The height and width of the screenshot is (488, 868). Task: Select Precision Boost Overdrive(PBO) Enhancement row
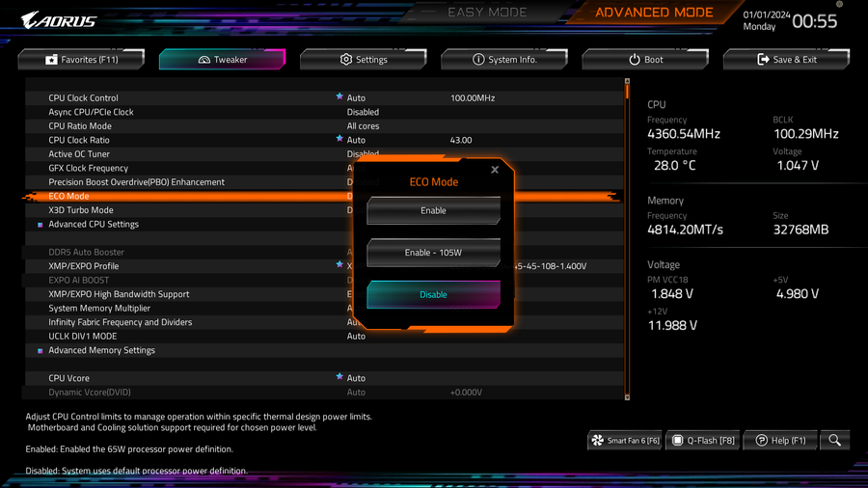pyautogui.click(x=324, y=182)
